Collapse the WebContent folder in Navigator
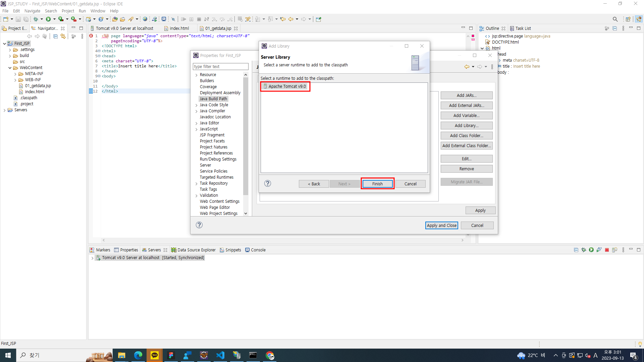Viewport: 644px width, 362px height. 10,68
